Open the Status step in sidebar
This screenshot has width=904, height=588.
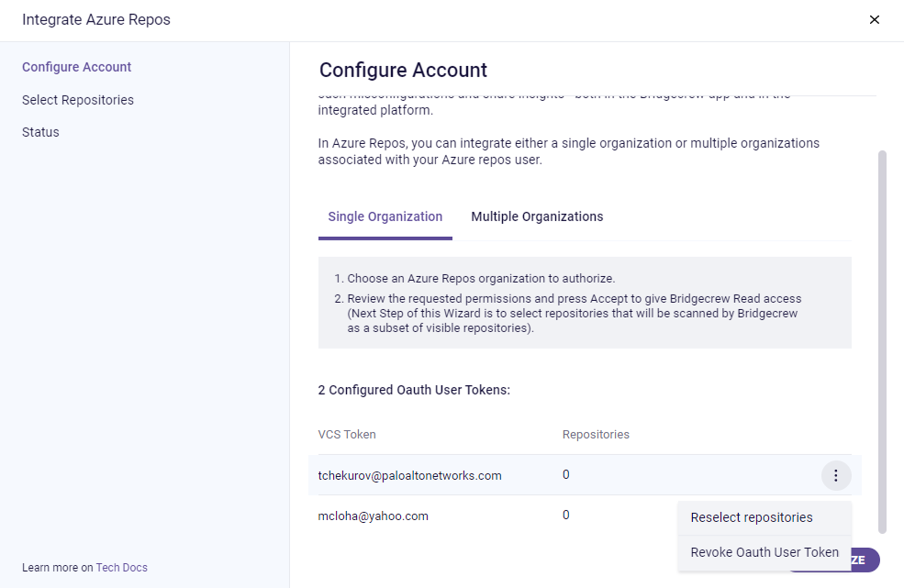pyautogui.click(x=40, y=132)
